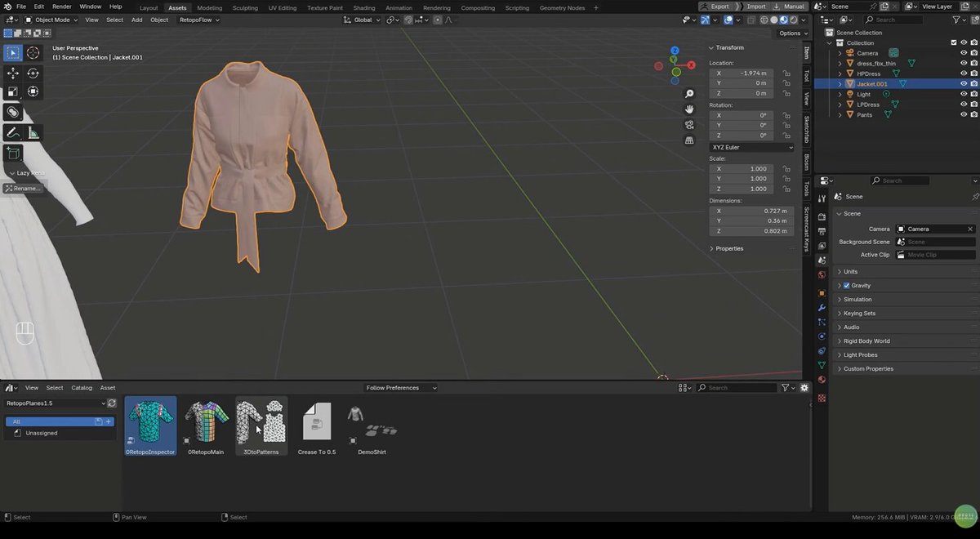Open the Options dropdown in viewport

[792, 33]
